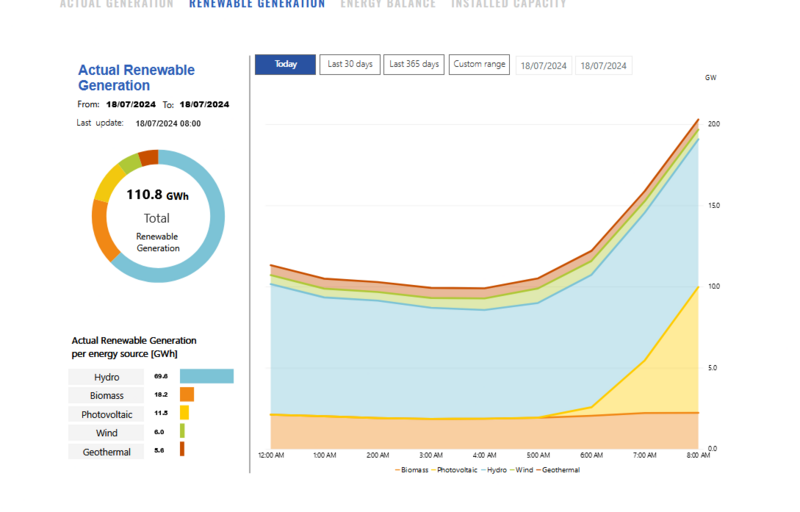This screenshot has width=800, height=512.
Task: Click the orange Biomass bar in list
Action: click(187, 395)
